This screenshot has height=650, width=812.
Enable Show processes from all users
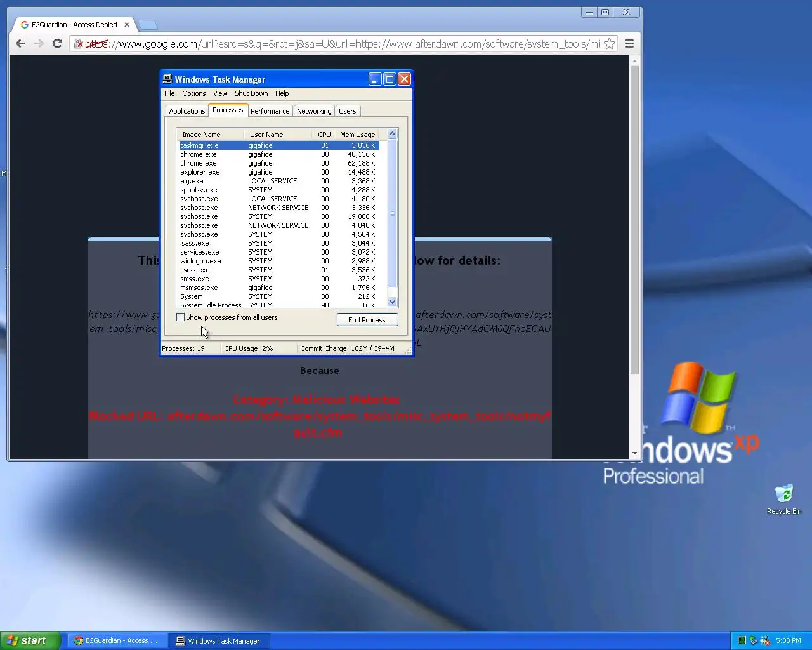(x=181, y=317)
